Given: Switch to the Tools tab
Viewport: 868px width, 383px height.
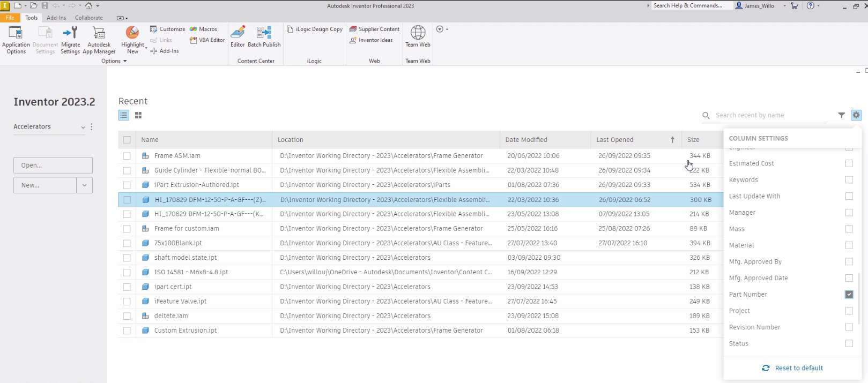Looking at the screenshot, I should pyautogui.click(x=32, y=18).
